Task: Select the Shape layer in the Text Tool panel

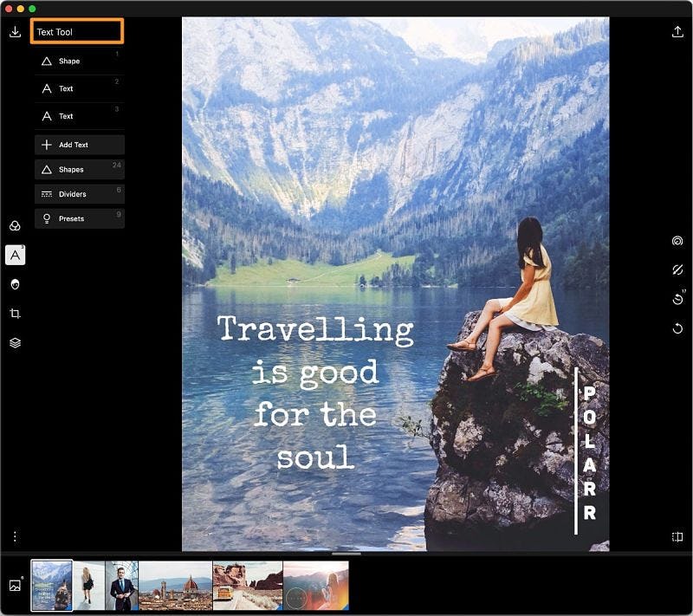Action: click(x=79, y=61)
